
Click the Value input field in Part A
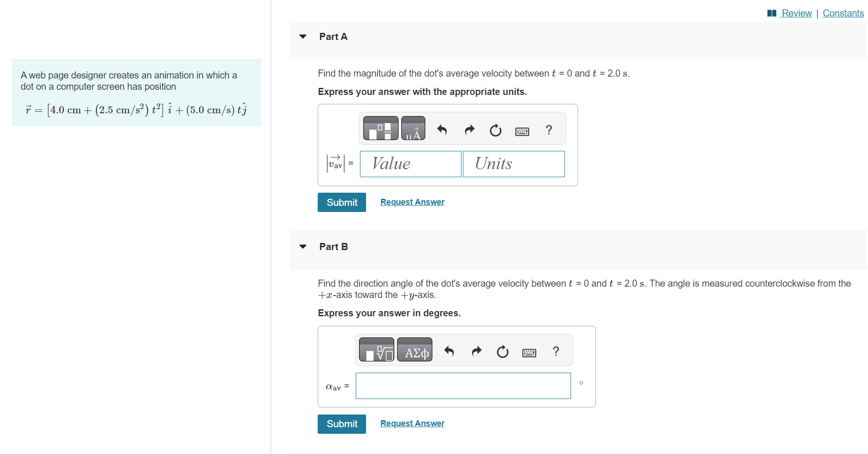[x=410, y=164]
